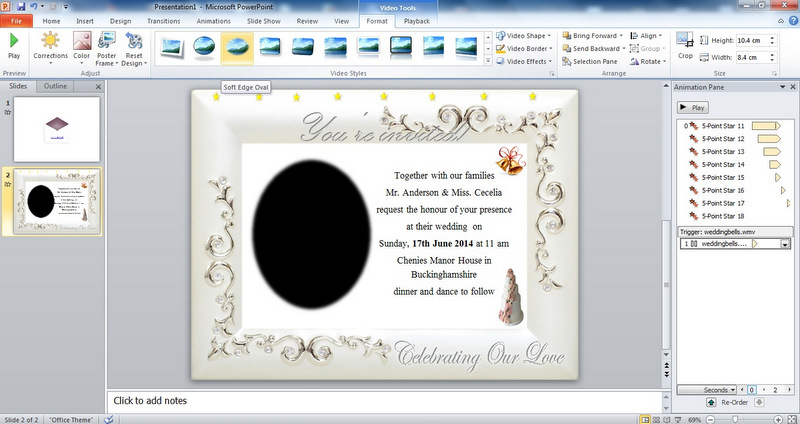Switch to the Animations tab
Image resolution: width=800 pixels, height=424 pixels.
213,21
